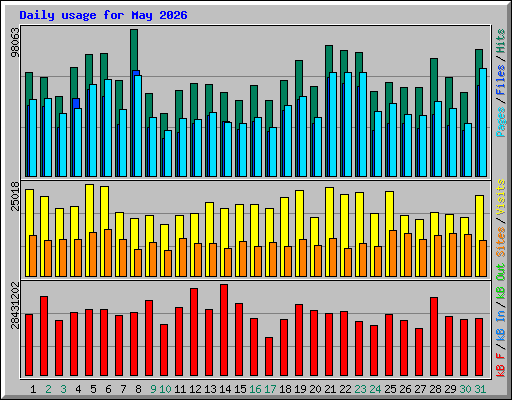
Task: Click day 10 on the x-axis
Action: click(x=165, y=389)
